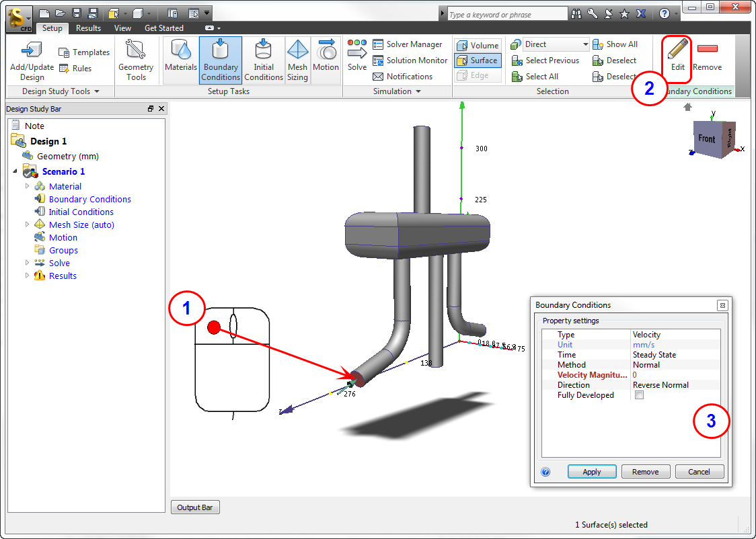Click the Open folder icon in quick access toolbar
Viewport: 756px width, 539px height.
61,13
